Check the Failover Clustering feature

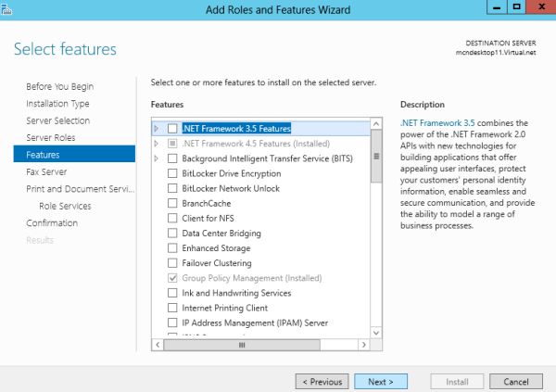tap(172, 263)
